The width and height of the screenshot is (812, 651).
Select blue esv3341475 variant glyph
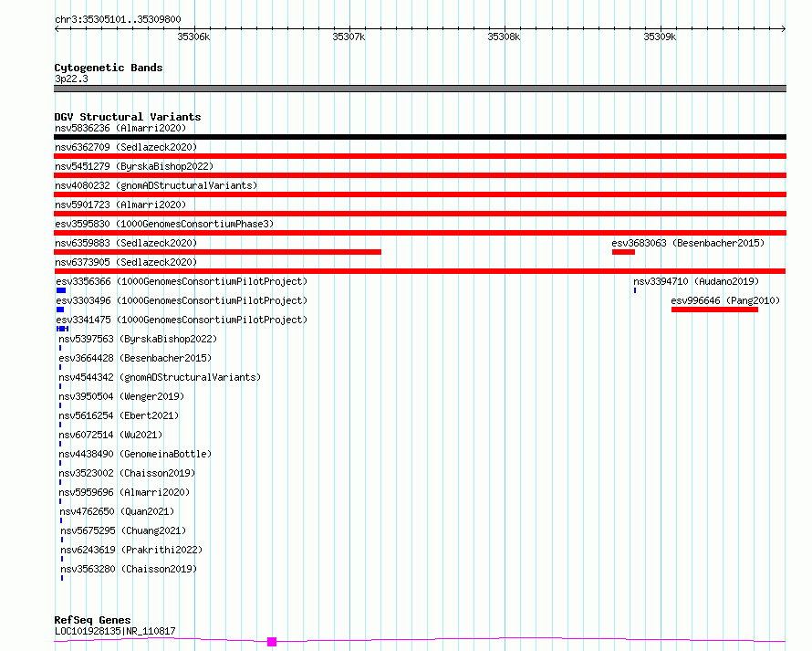[63, 329]
